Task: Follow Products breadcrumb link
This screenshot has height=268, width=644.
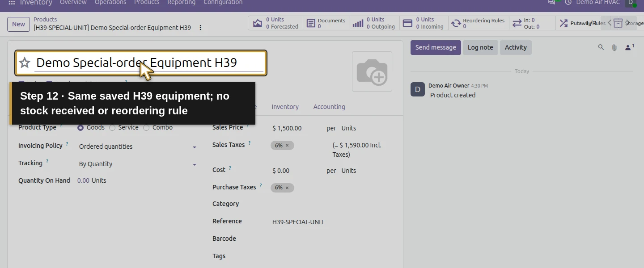Action: pos(45,20)
